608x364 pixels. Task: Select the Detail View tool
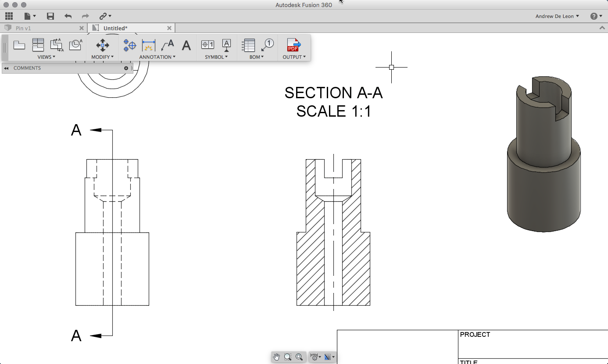[x=76, y=45]
